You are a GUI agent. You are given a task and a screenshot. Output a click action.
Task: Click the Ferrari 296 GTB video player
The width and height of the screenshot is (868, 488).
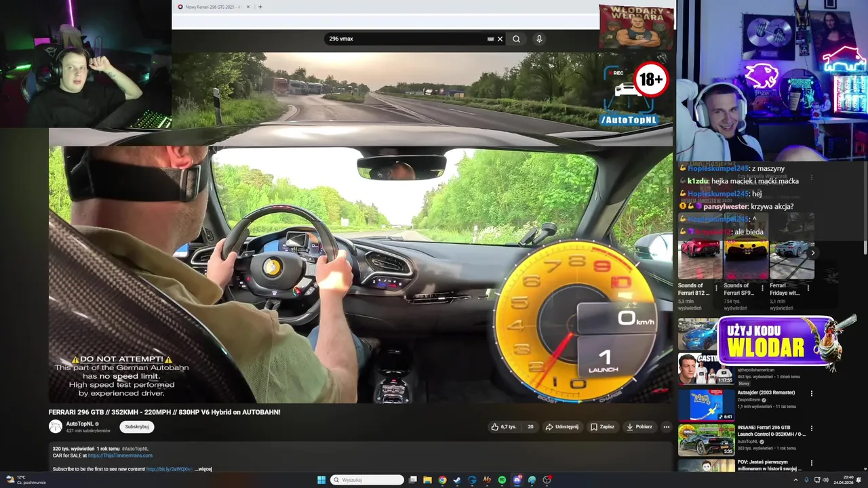[x=360, y=227]
